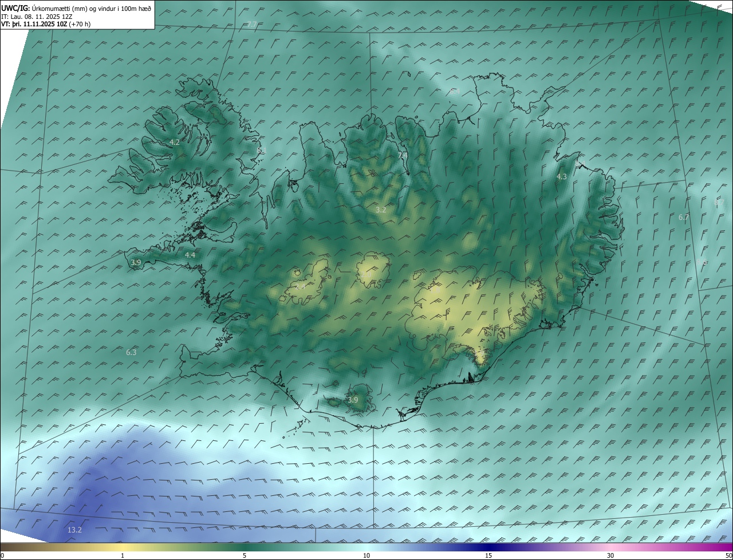Image resolution: width=733 pixels, height=560 pixels.
Task: Click the '8.7' value at the right edge
Action: coord(719,203)
